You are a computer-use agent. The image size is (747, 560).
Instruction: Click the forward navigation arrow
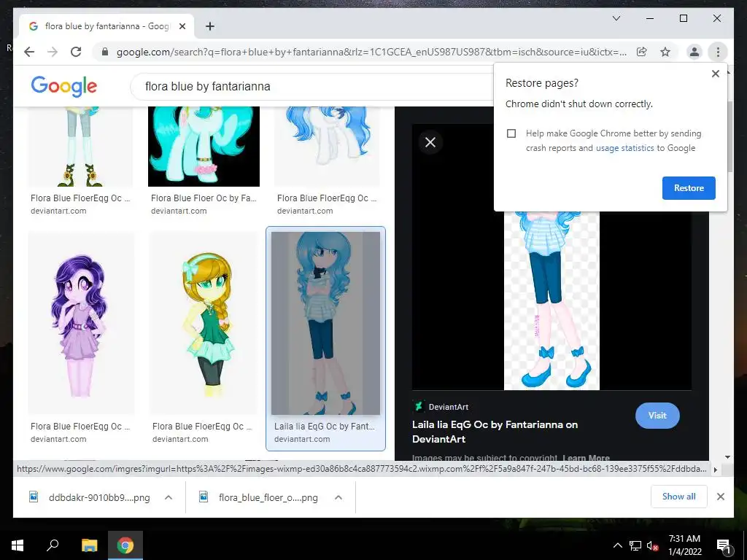click(x=53, y=52)
